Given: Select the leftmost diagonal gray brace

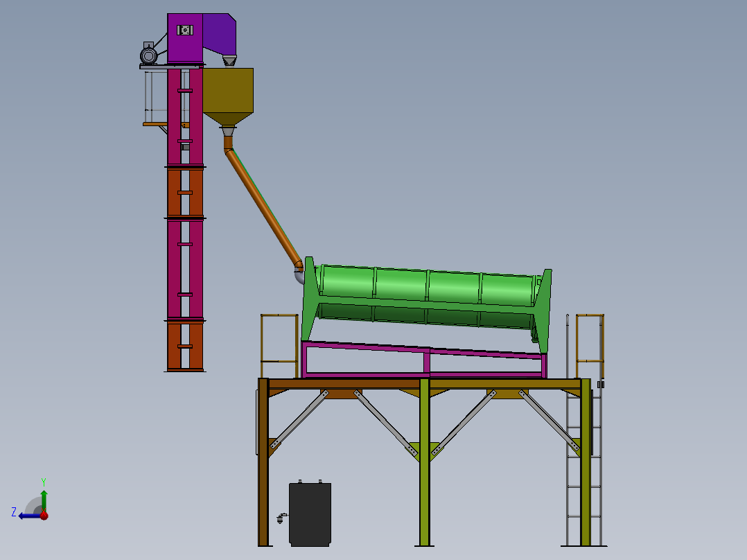Looking at the screenshot, I should [x=299, y=419].
